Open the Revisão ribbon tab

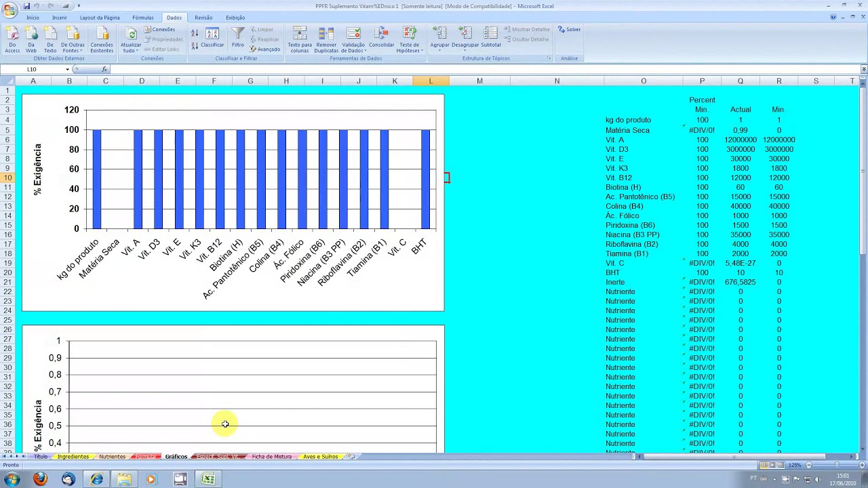203,18
